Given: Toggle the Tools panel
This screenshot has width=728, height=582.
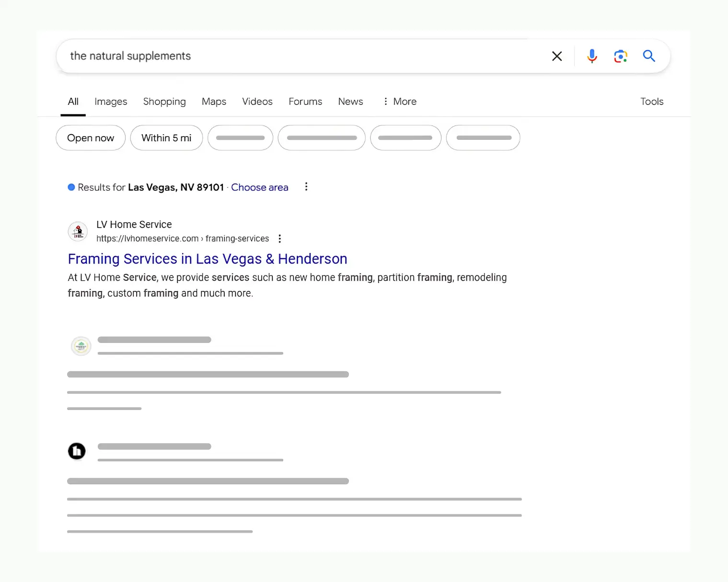Looking at the screenshot, I should pos(652,102).
